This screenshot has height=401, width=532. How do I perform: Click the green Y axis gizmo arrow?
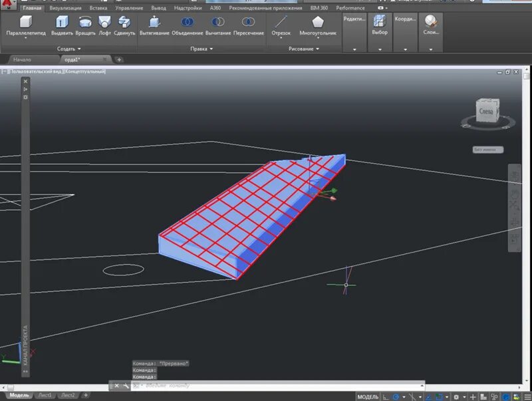point(334,191)
